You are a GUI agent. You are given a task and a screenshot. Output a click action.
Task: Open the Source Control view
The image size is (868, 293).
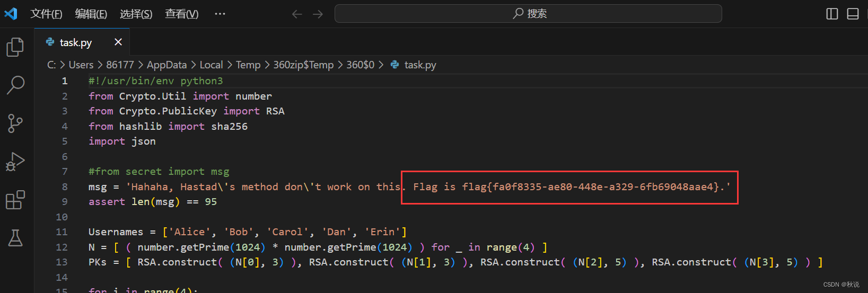[x=15, y=123]
